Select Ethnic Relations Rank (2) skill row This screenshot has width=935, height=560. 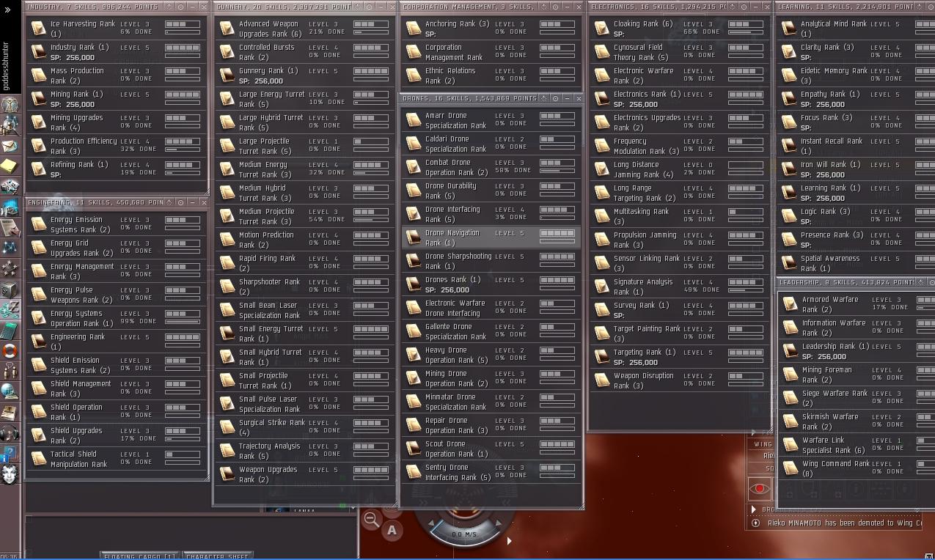click(x=491, y=75)
